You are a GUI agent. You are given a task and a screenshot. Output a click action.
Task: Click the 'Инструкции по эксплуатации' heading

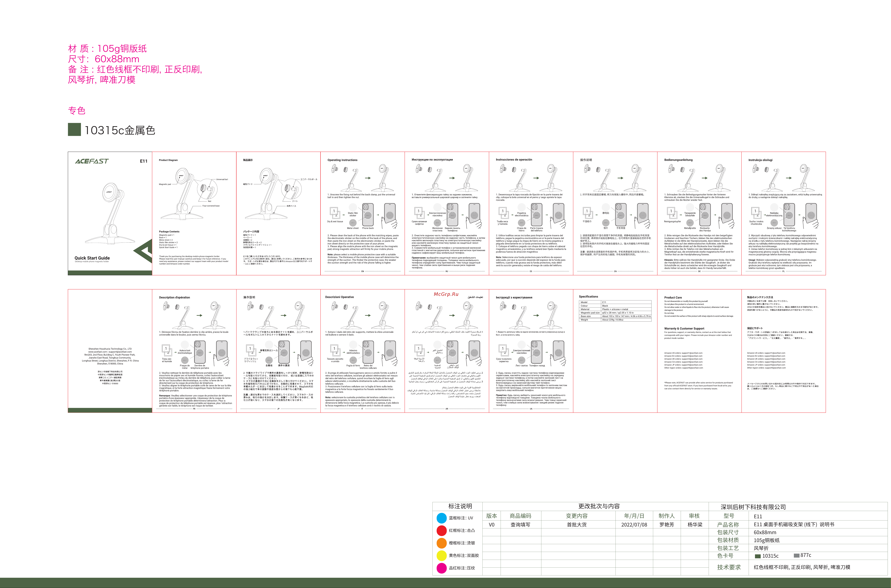point(432,160)
